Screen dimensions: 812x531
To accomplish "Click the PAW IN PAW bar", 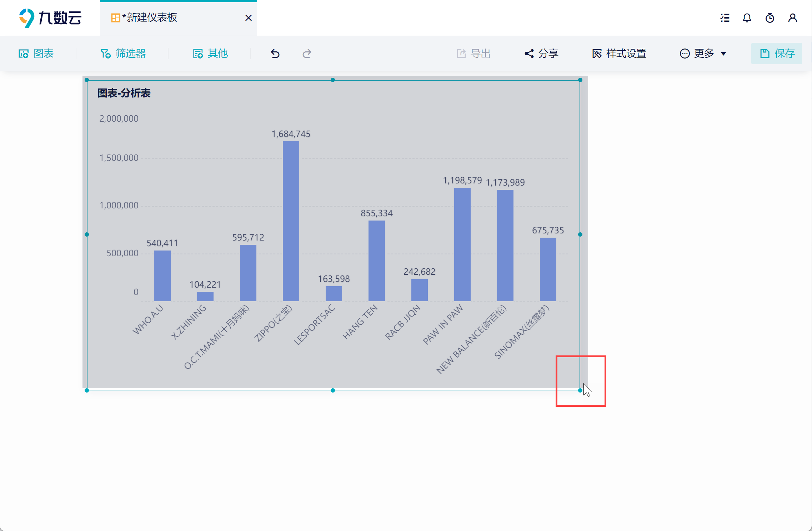I will pos(462,244).
